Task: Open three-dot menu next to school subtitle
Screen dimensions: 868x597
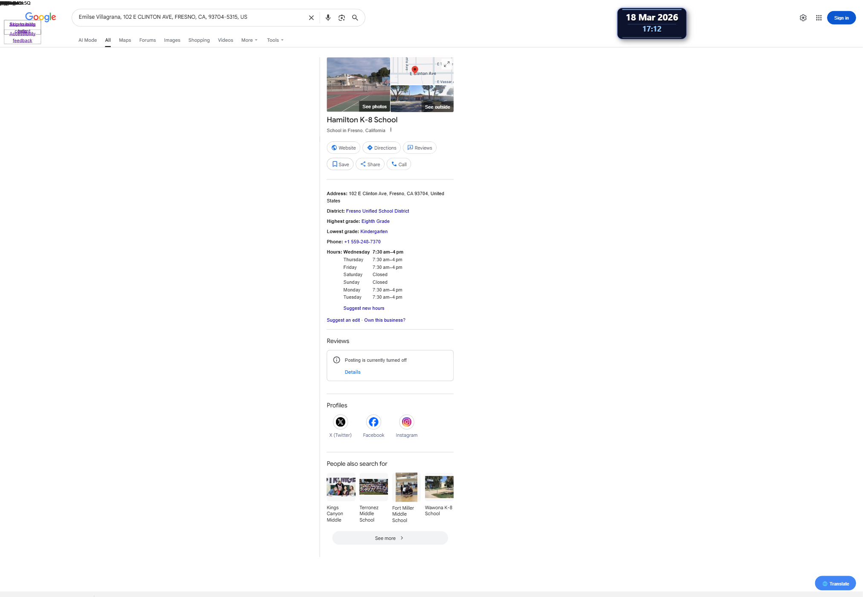Action: pos(391,130)
